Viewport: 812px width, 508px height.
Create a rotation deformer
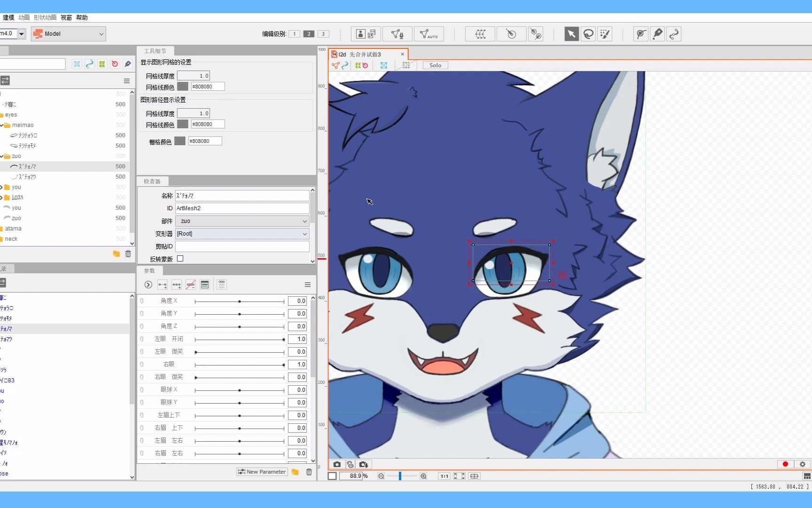(511, 34)
